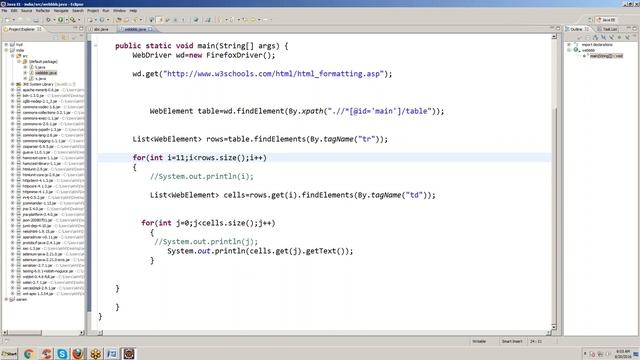640x360 pixels.
Task: Collapse all in Project Explorer toolbar
Action: point(55,37)
